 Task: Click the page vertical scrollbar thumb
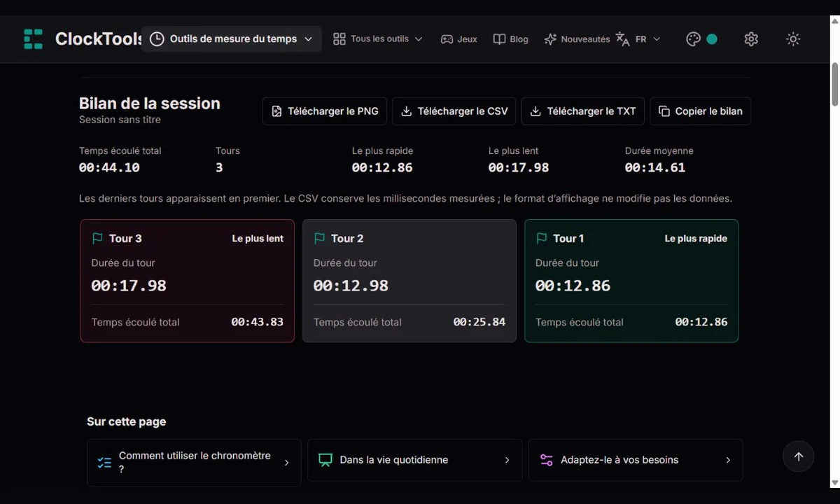click(834, 85)
